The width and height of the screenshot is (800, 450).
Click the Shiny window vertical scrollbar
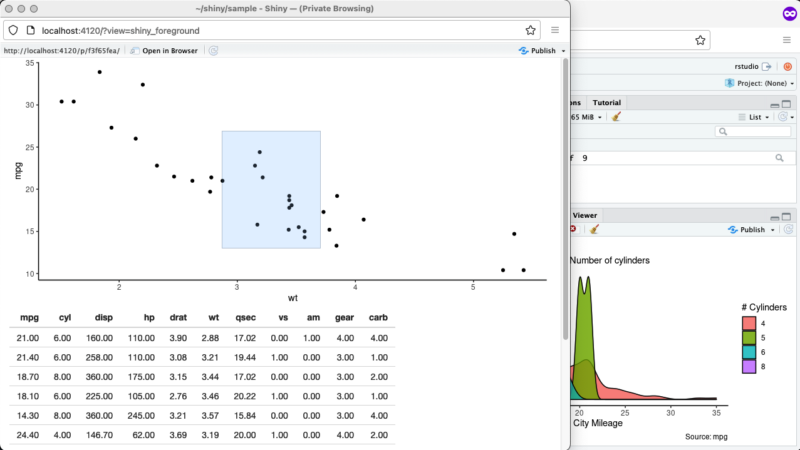coord(565,200)
